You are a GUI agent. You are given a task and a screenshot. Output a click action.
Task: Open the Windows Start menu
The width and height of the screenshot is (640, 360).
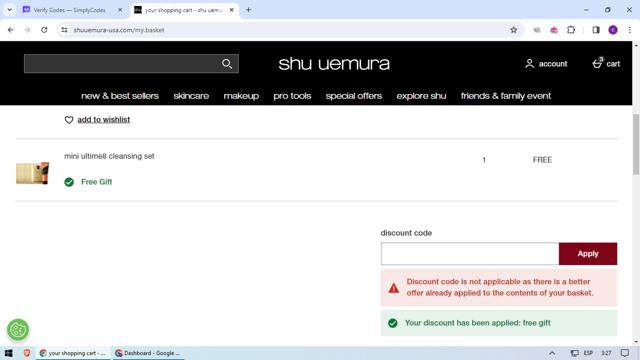(9, 353)
